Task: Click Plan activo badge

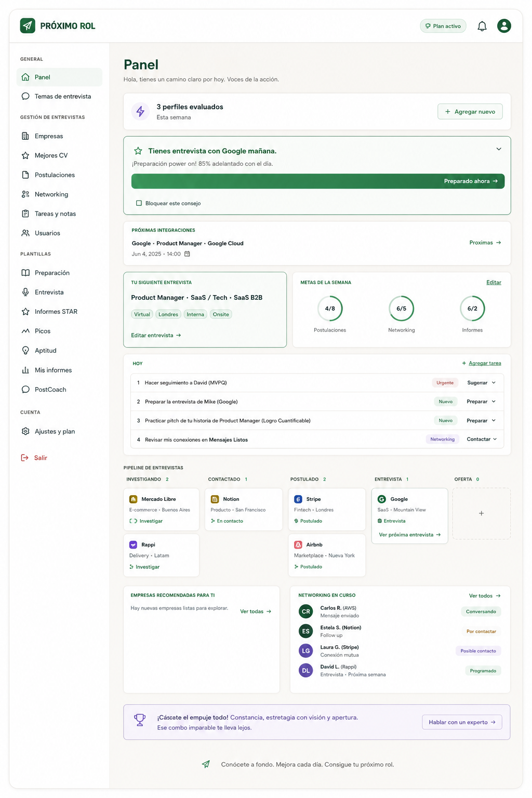Action: coord(443,26)
